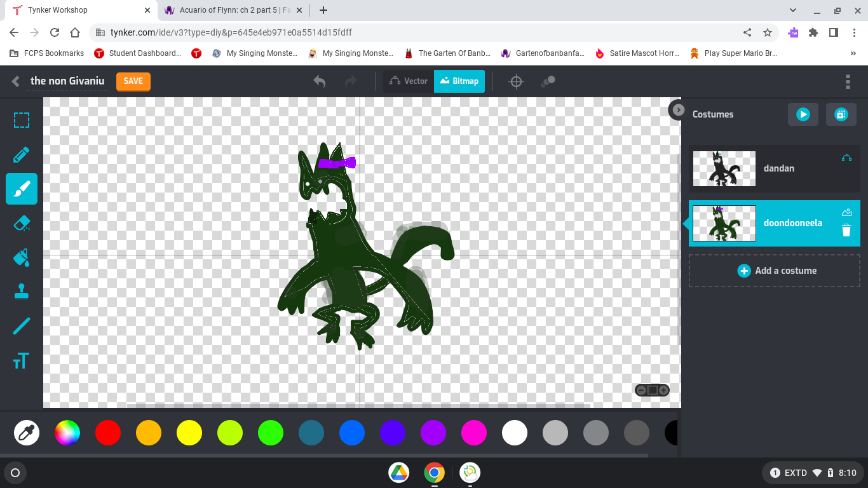This screenshot has height=488, width=868.
Task: Choose the white color swatch
Action: pos(515,433)
